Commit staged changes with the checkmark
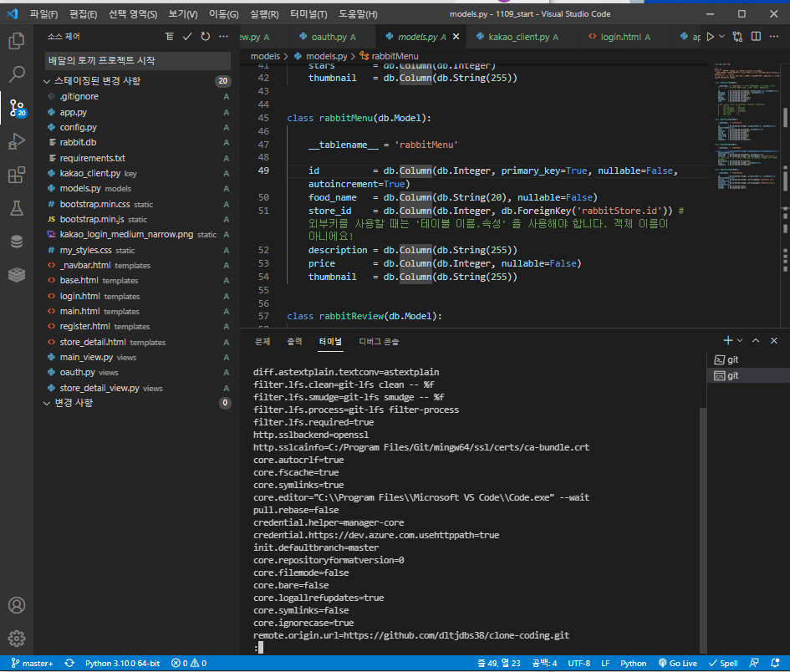The image size is (790, 672). 187,36
